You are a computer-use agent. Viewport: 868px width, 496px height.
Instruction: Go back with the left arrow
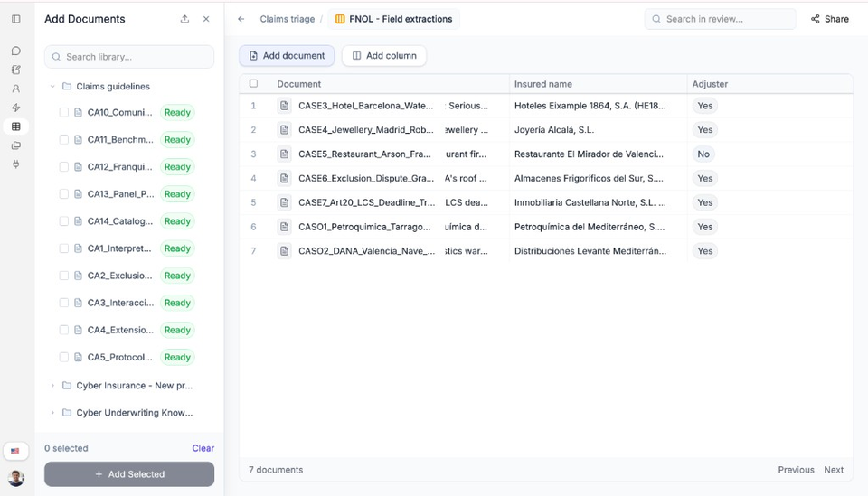(241, 19)
